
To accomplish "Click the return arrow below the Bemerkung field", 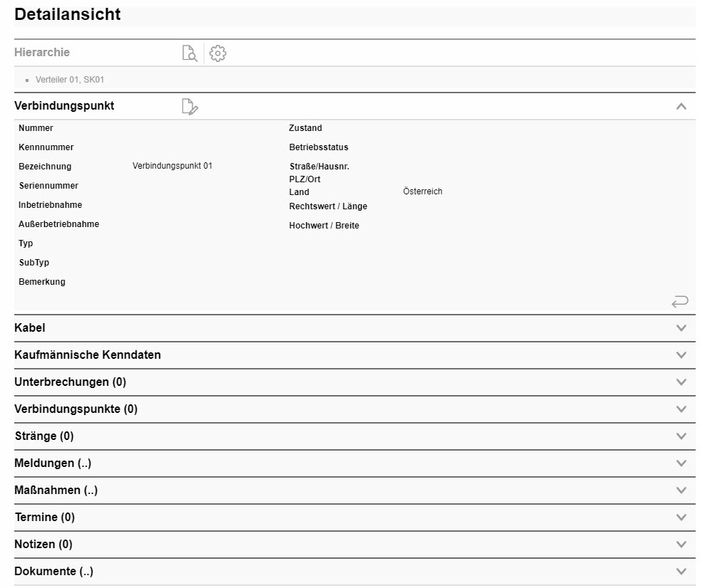I will coord(680,302).
